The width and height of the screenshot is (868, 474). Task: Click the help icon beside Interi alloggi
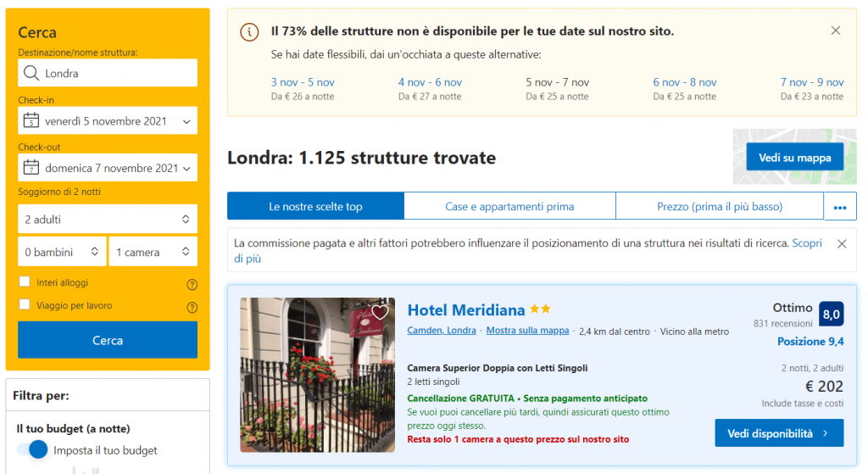[192, 284]
